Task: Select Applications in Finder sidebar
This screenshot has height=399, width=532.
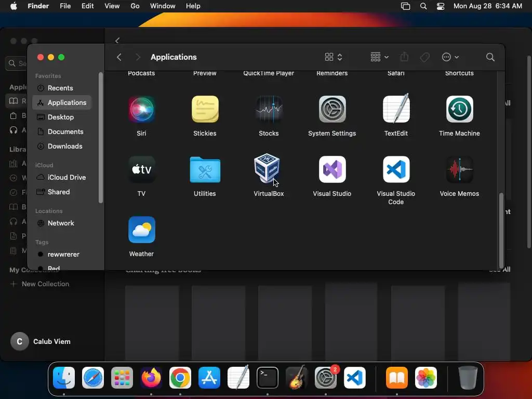Action: pos(62,102)
